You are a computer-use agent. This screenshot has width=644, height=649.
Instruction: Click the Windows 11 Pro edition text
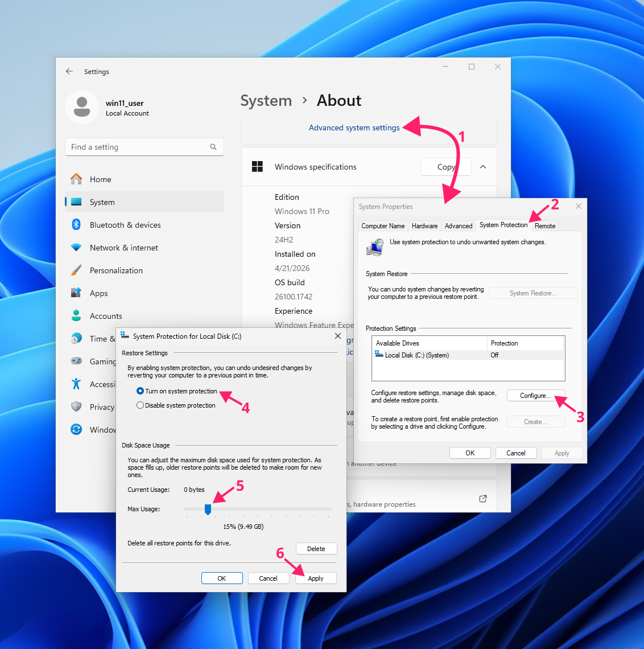302,211
